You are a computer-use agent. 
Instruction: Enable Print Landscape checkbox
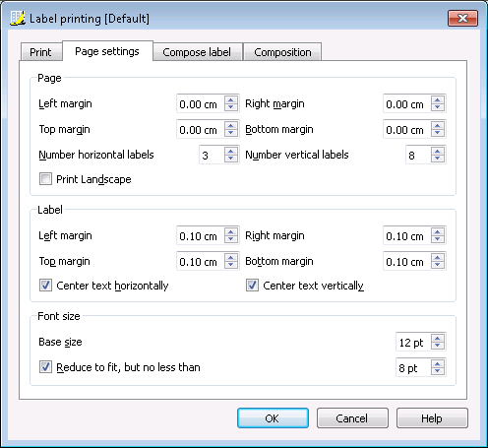coord(45,179)
